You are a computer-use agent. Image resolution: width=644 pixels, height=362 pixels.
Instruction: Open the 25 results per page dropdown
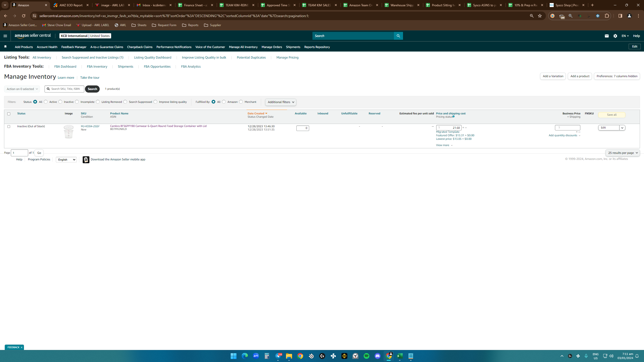623,153
